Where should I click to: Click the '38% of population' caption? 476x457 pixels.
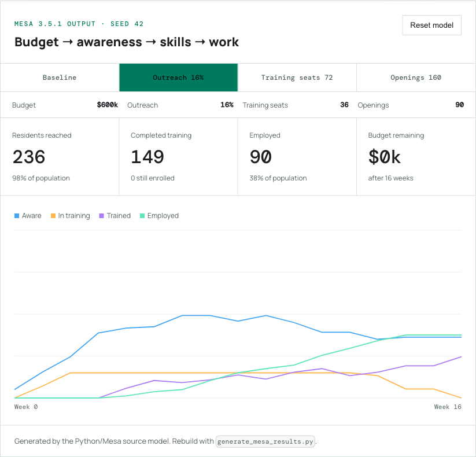(x=278, y=178)
